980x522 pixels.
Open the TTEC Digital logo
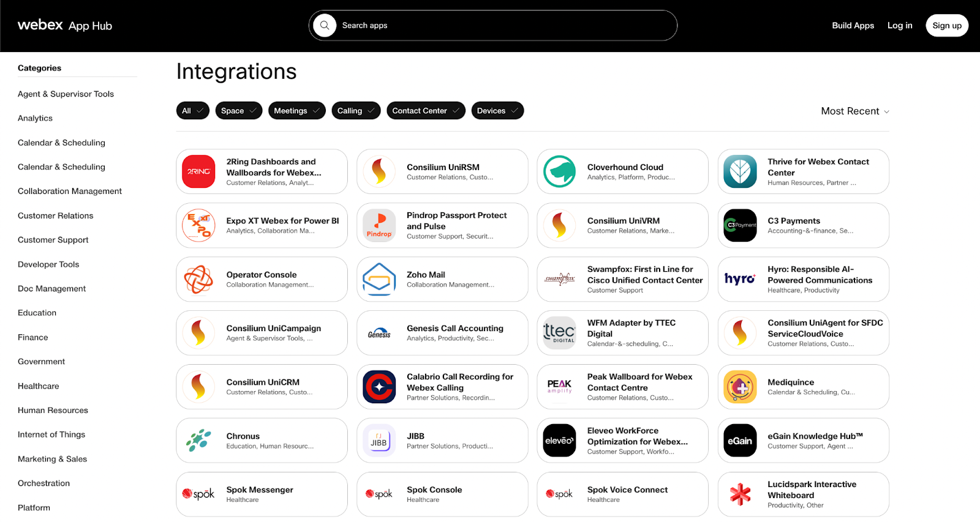click(x=559, y=333)
